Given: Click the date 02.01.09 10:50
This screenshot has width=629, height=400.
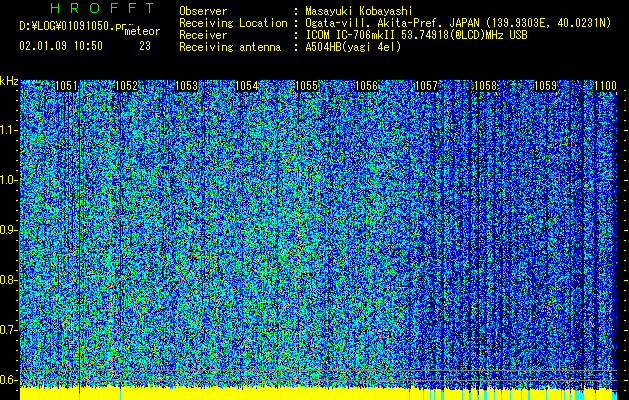Looking at the screenshot, I should pyautogui.click(x=61, y=46).
